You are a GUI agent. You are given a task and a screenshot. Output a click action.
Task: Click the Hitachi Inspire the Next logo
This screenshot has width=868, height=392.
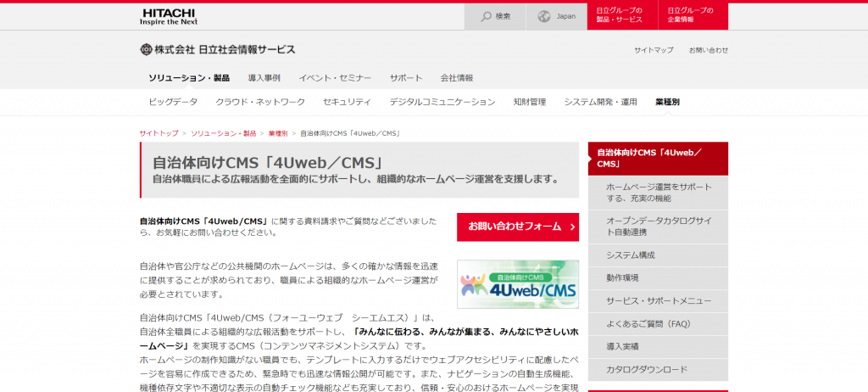click(169, 17)
